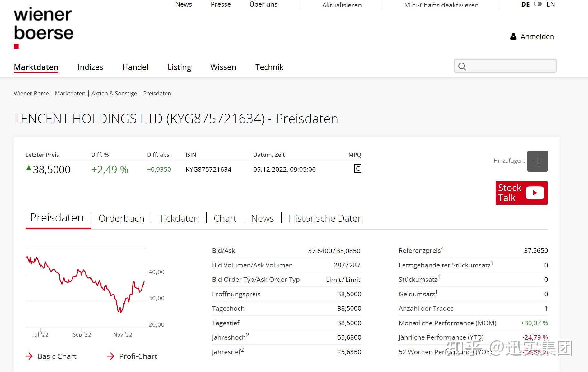Click the TENCENT HOLDINGS LTD page heading
Image resolution: width=588 pixels, height=372 pixels.
176,119
